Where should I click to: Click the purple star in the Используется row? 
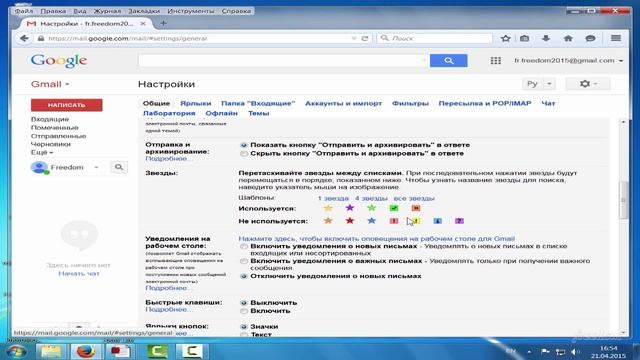click(350, 208)
